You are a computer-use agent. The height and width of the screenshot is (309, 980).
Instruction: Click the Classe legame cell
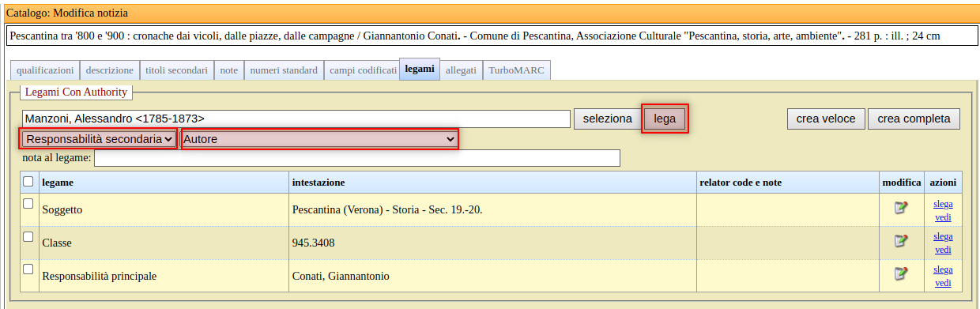(x=164, y=243)
